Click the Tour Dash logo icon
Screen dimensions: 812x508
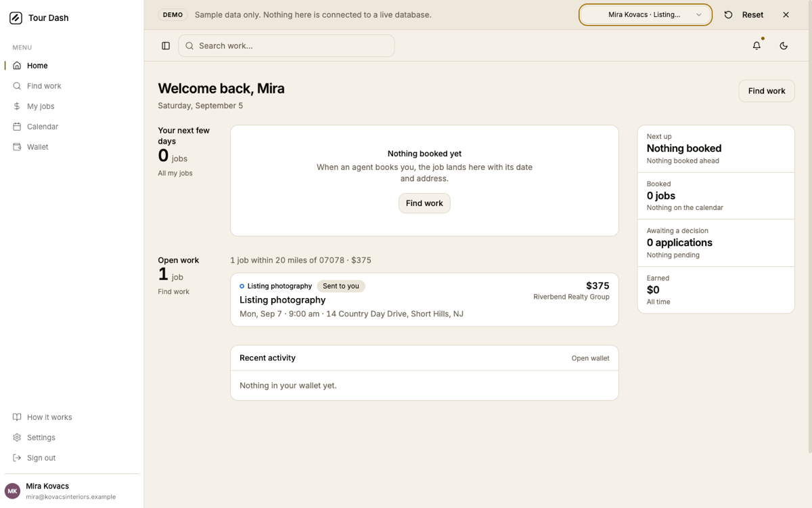16,18
